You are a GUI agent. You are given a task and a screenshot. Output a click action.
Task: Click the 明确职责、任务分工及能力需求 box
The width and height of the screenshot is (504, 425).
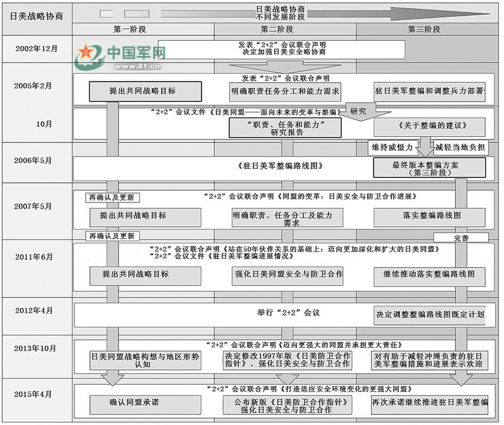(x=287, y=218)
